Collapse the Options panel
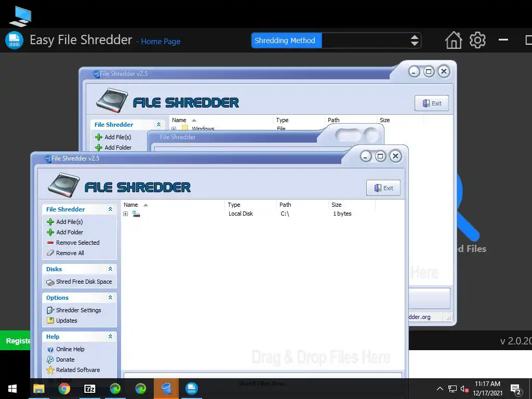 click(110, 298)
